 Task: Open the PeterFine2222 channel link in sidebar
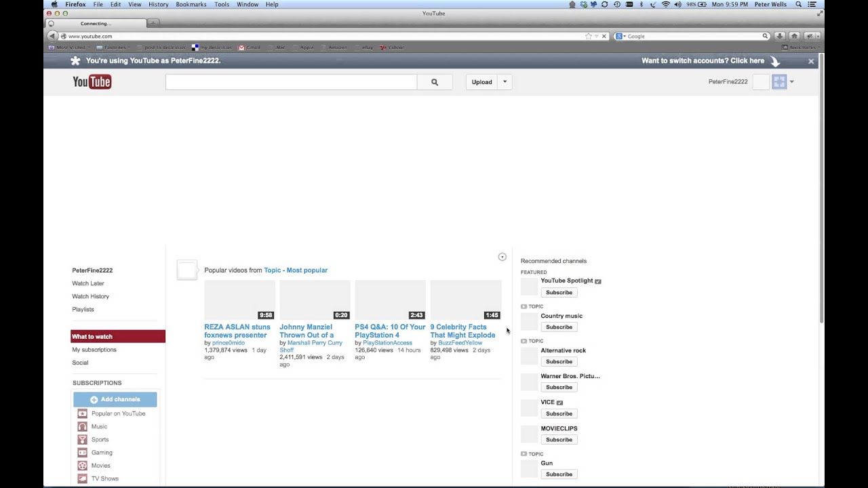click(x=92, y=270)
